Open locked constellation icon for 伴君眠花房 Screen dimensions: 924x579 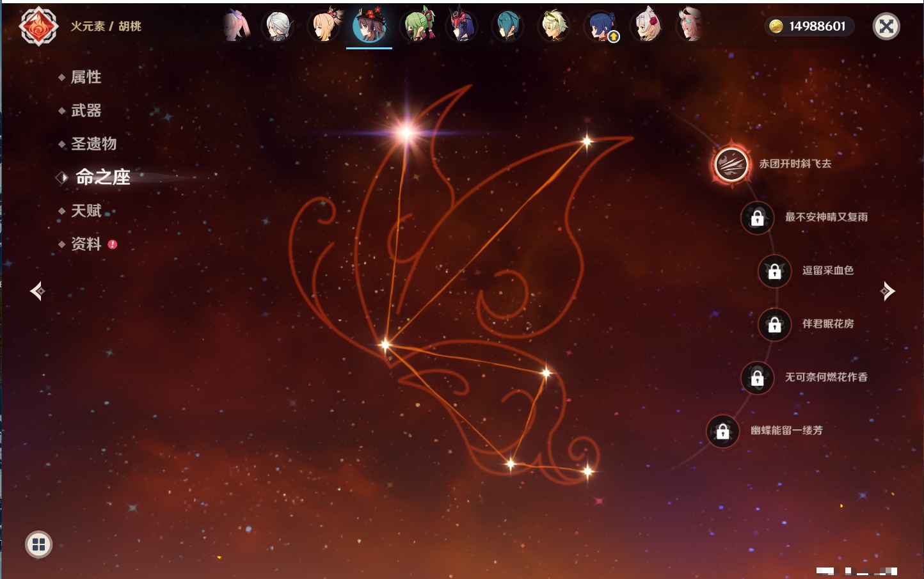[774, 324]
